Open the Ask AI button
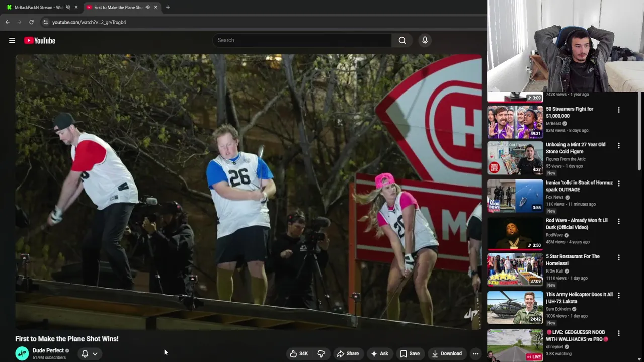 tap(379, 354)
